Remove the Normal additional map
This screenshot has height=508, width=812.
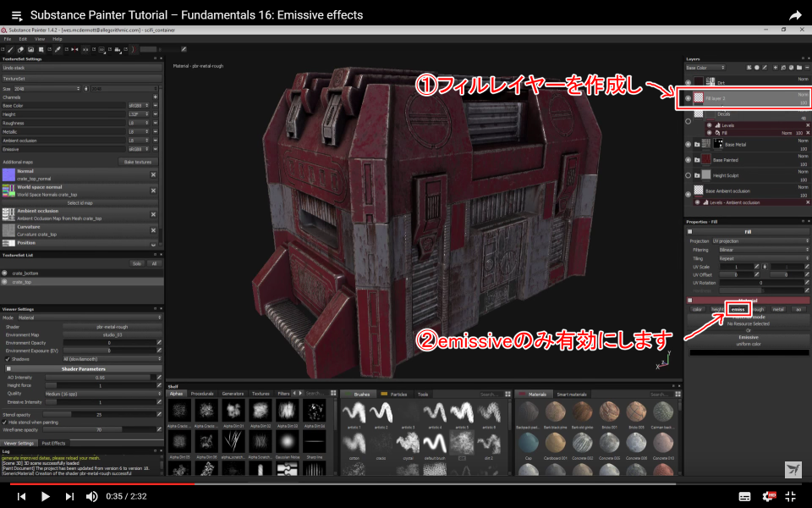click(153, 174)
